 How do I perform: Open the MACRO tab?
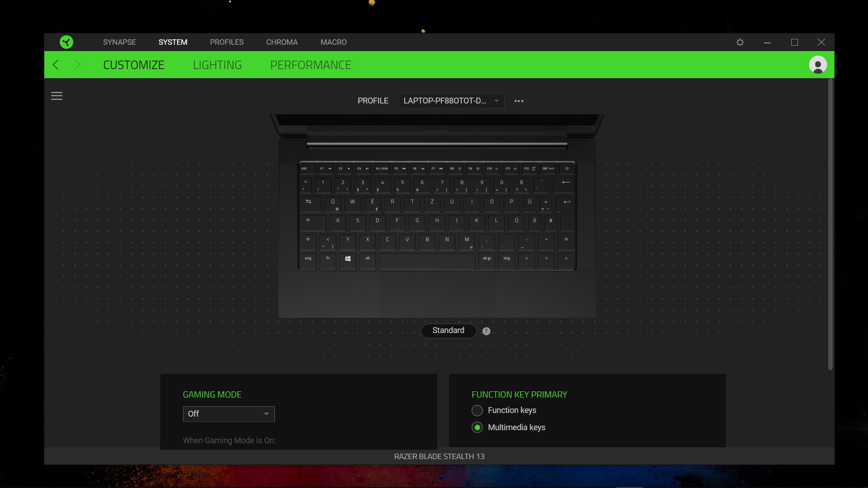click(x=334, y=42)
